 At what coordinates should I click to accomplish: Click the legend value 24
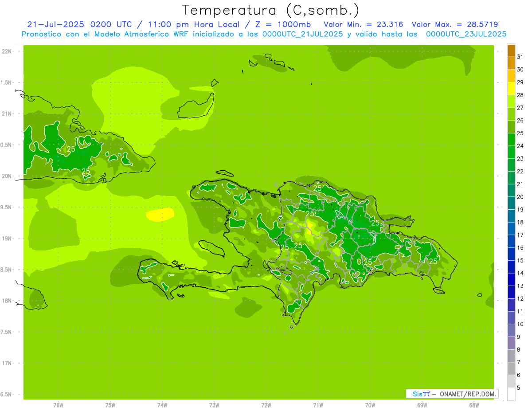pyautogui.click(x=520, y=145)
